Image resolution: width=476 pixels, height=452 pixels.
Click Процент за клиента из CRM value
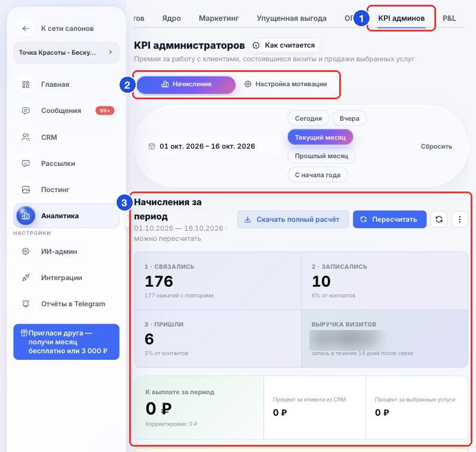click(280, 413)
